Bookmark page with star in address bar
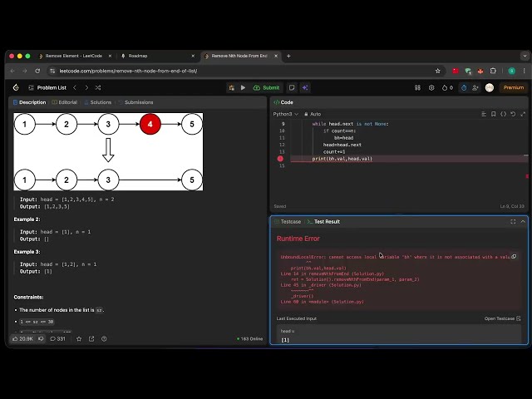532x399 pixels. [x=438, y=71]
